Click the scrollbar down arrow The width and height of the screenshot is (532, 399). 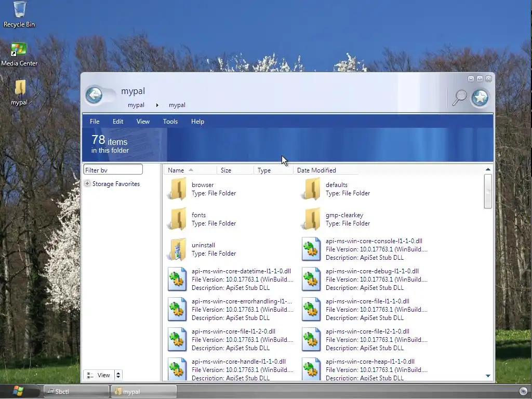pyautogui.click(x=488, y=376)
